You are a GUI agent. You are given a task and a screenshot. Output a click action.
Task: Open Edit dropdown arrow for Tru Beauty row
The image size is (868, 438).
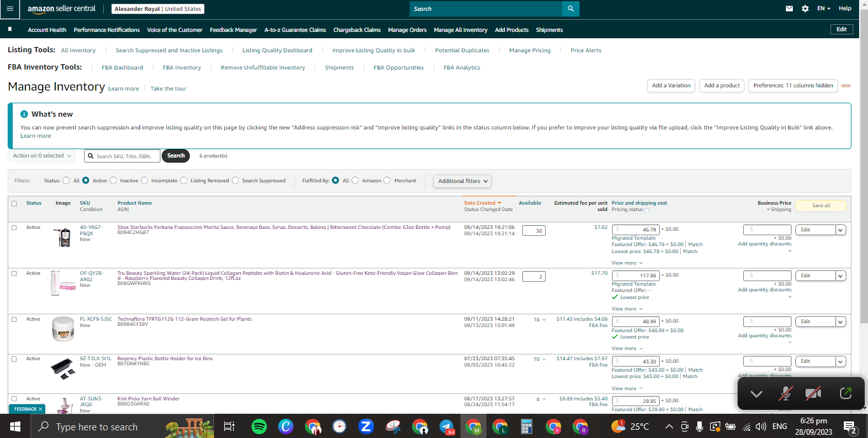click(x=841, y=275)
